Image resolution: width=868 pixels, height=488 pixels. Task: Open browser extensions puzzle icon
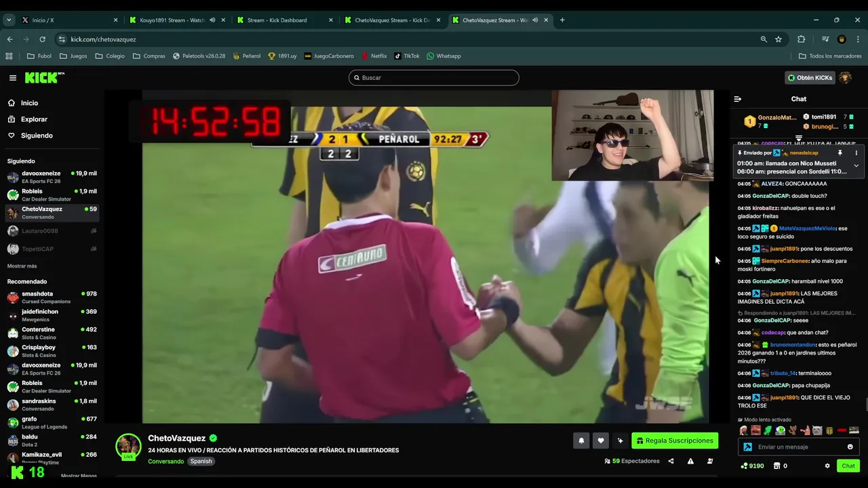tap(801, 39)
